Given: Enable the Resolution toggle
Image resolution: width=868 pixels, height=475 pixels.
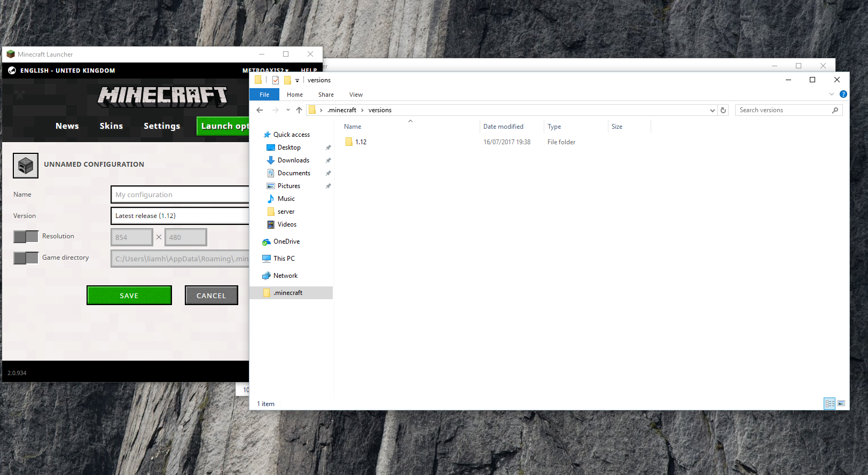Looking at the screenshot, I should pyautogui.click(x=26, y=236).
